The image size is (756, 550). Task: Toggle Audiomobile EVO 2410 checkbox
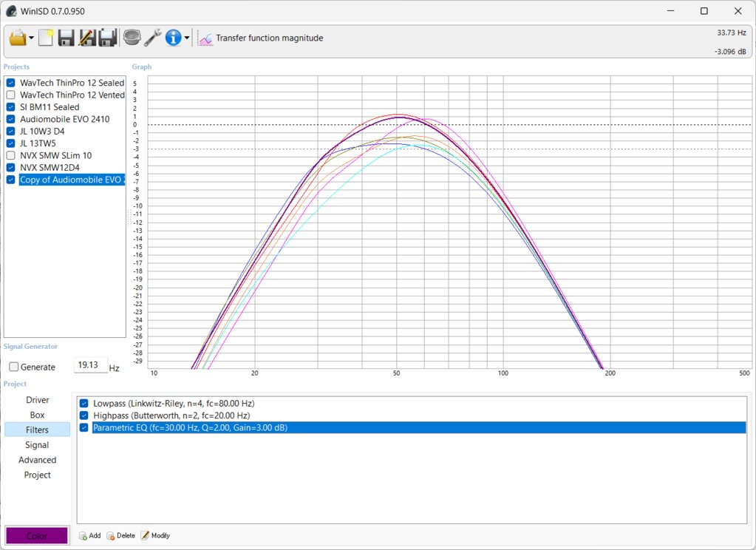point(10,119)
